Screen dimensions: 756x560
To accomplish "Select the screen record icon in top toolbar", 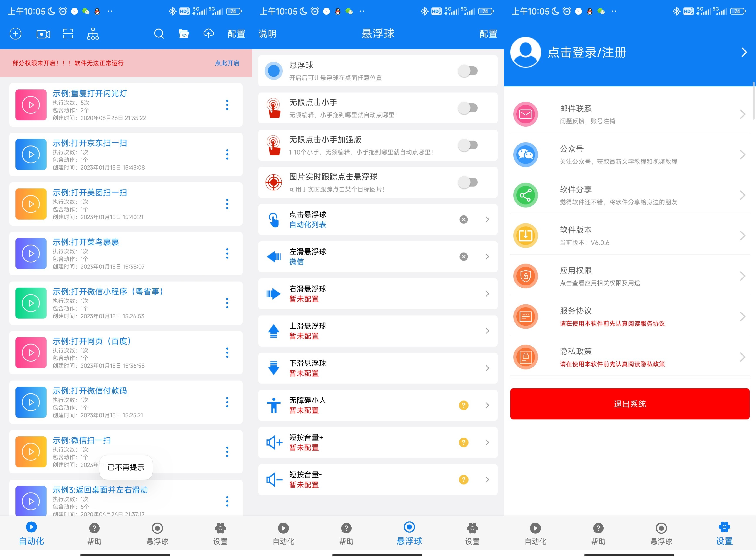I will pos(43,33).
